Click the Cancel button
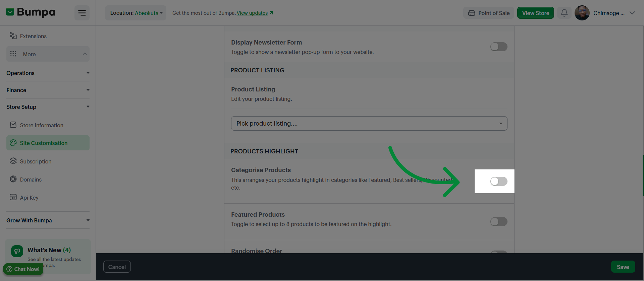644x281 pixels. point(117,267)
